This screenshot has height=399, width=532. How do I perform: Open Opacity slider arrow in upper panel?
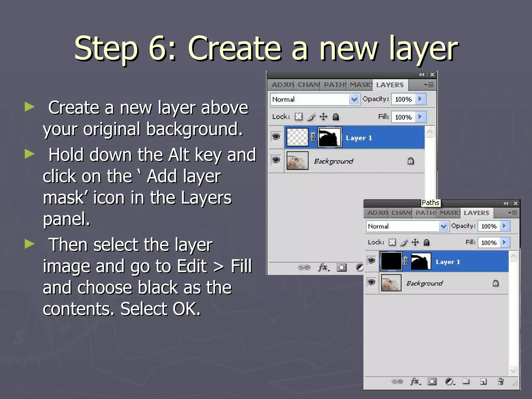(420, 99)
